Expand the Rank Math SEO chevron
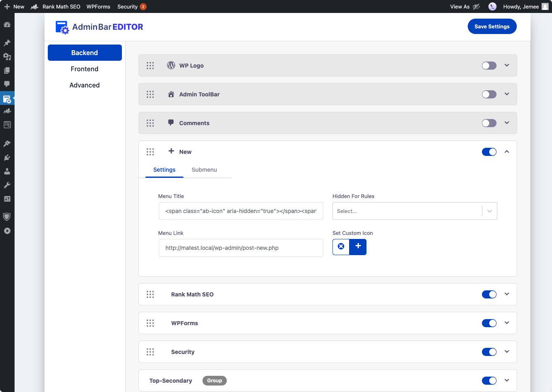Viewport: 552px width, 392px height. tap(507, 294)
